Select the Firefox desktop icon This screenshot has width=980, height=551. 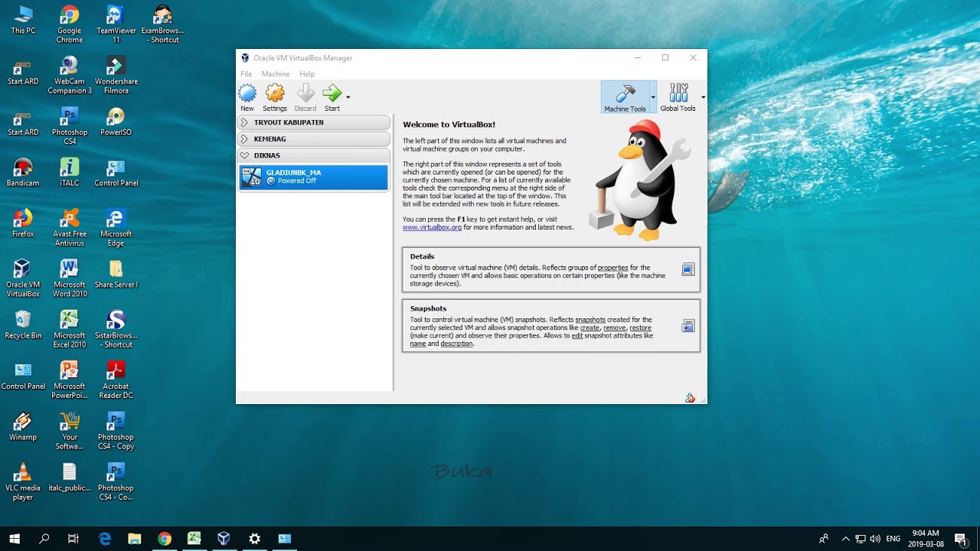tap(23, 223)
